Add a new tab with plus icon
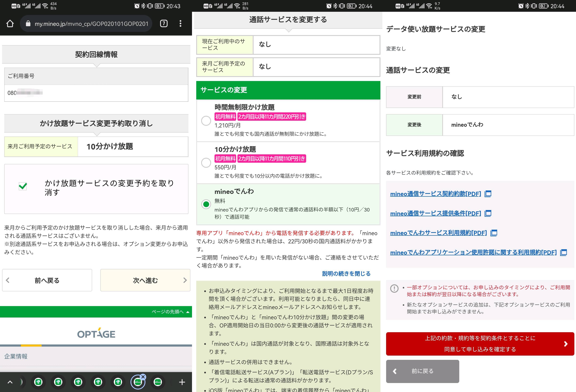The width and height of the screenshot is (576, 392). coord(182,382)
